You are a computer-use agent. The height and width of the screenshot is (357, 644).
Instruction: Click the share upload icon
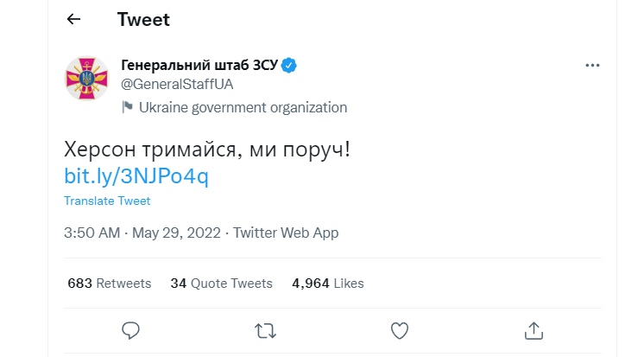(534, 331)
